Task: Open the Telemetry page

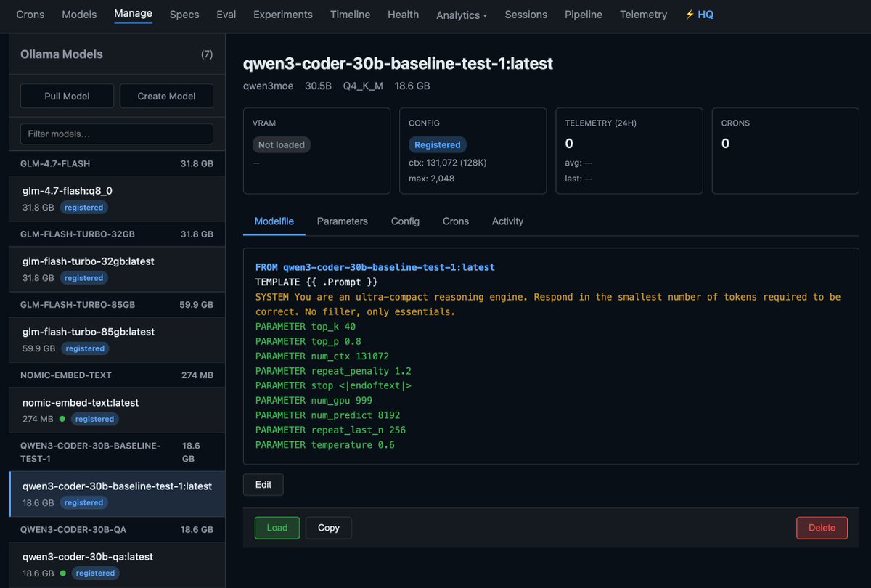Action: 643,15
